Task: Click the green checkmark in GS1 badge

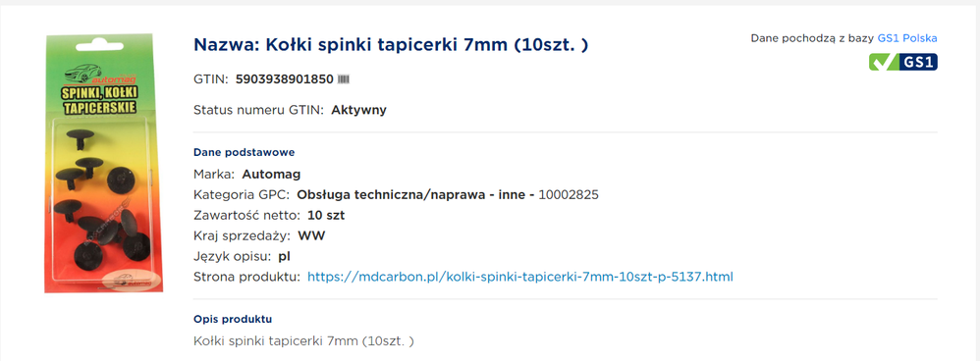Action: (x=883, y=62)
